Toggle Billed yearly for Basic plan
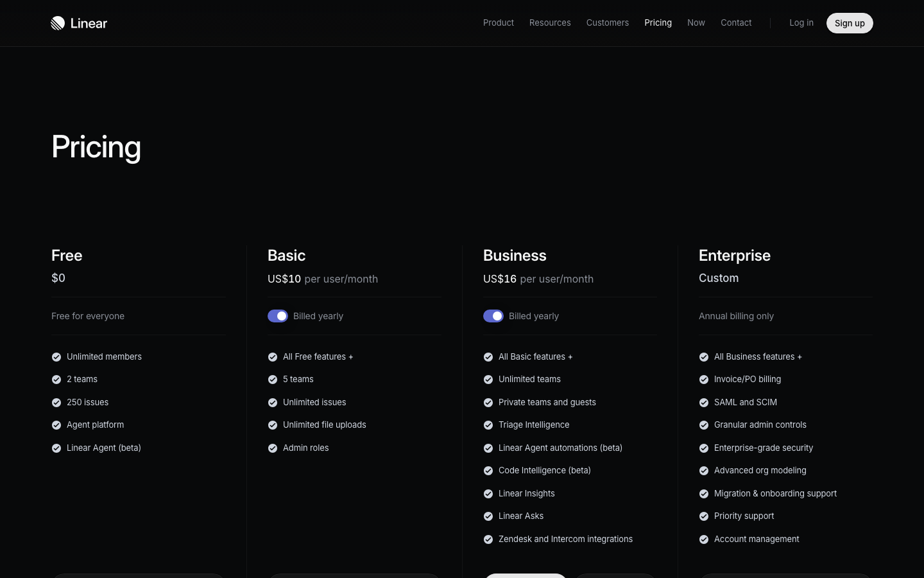The width and height of the screenshot is (924, 578). click(x=278, y=316)
